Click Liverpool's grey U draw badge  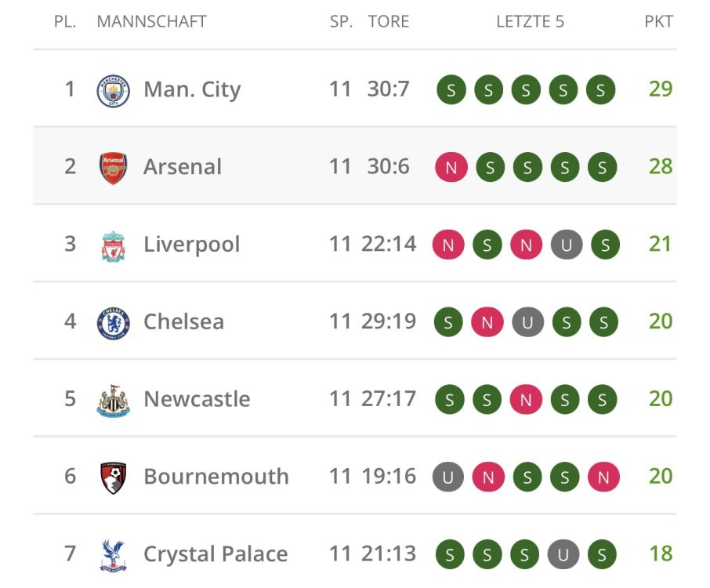[566, 245]
